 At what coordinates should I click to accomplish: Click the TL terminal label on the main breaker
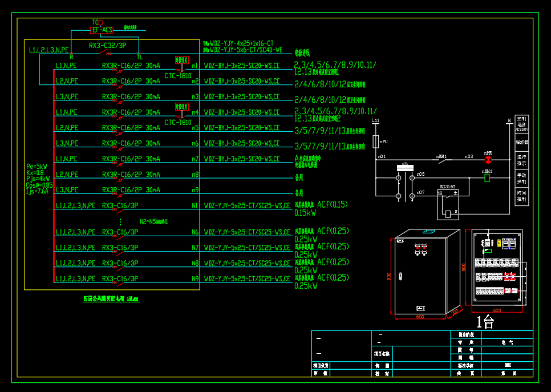pyautogui.click(x=140, y=57)
